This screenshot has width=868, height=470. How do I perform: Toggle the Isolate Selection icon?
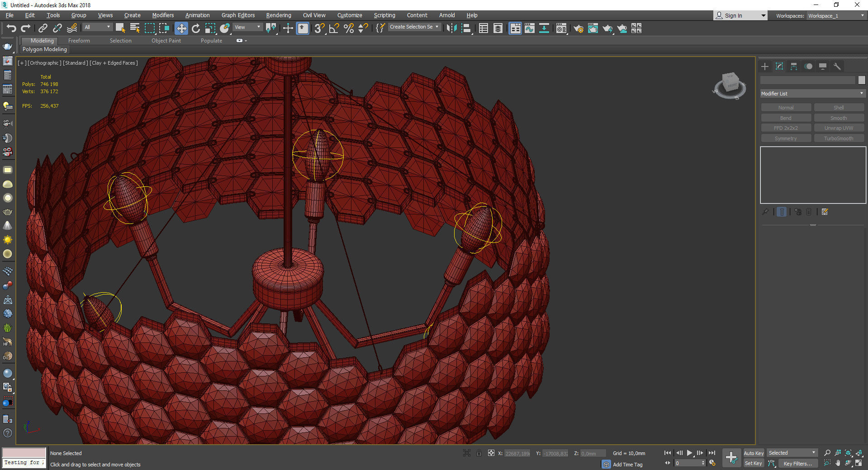pos(467,453)
